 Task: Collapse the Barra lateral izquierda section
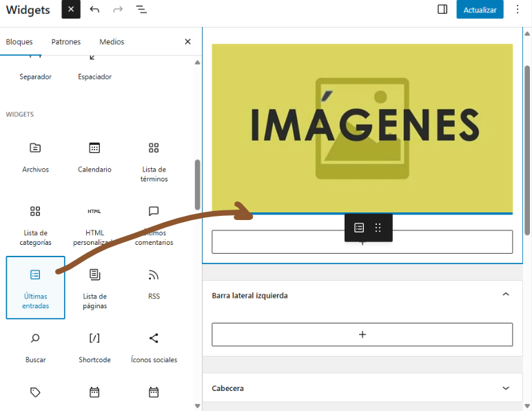coord(506,295)
